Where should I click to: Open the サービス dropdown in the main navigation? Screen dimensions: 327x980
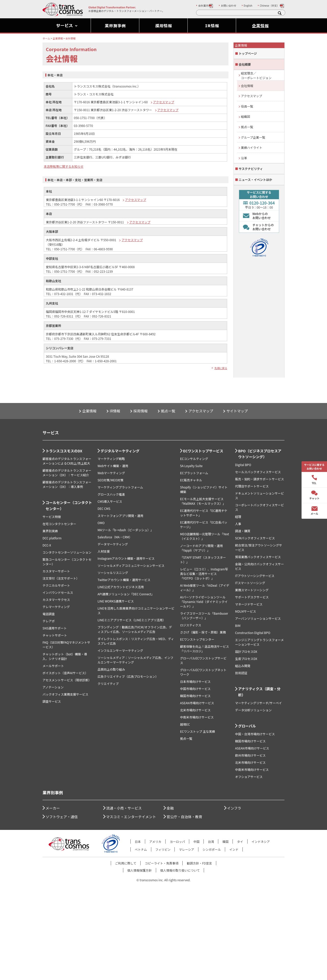67,25
